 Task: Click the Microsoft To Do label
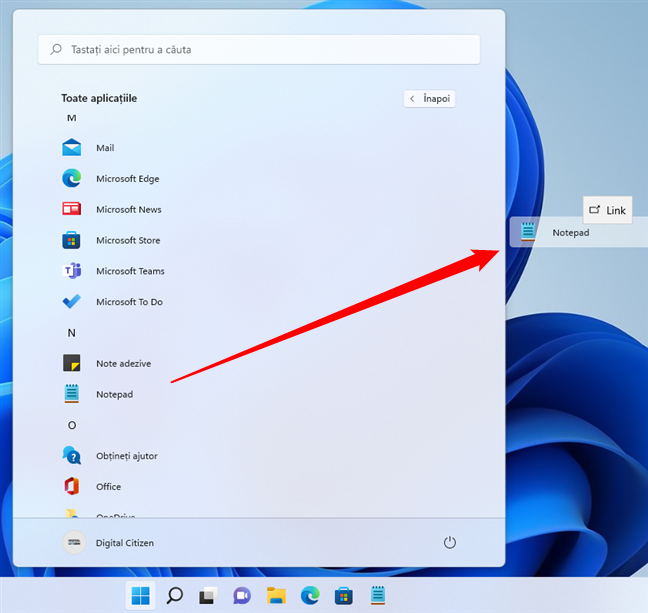tap(129, 302)
